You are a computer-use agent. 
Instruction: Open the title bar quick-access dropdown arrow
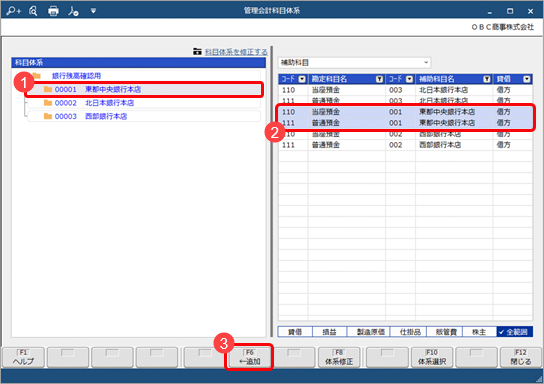(x=93, y=11)
